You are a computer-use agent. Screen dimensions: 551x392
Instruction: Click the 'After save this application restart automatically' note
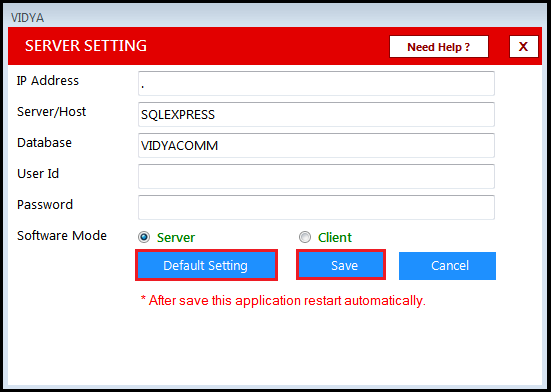click(283, 301)
